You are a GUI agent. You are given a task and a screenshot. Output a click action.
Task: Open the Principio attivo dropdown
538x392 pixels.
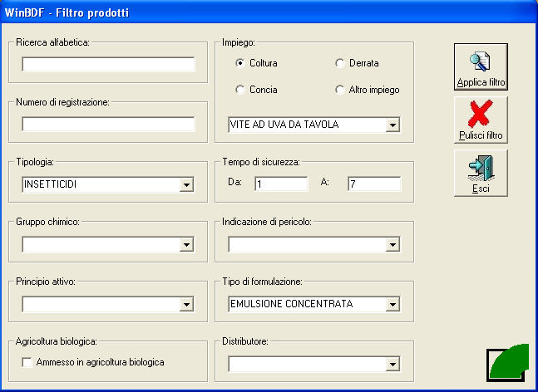(x=186, y=304)
